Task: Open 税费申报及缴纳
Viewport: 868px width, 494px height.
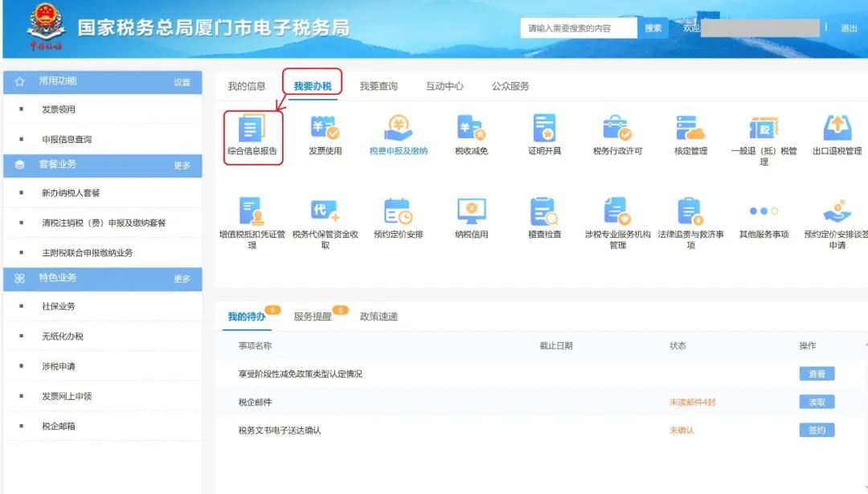Action: [399, 130]
